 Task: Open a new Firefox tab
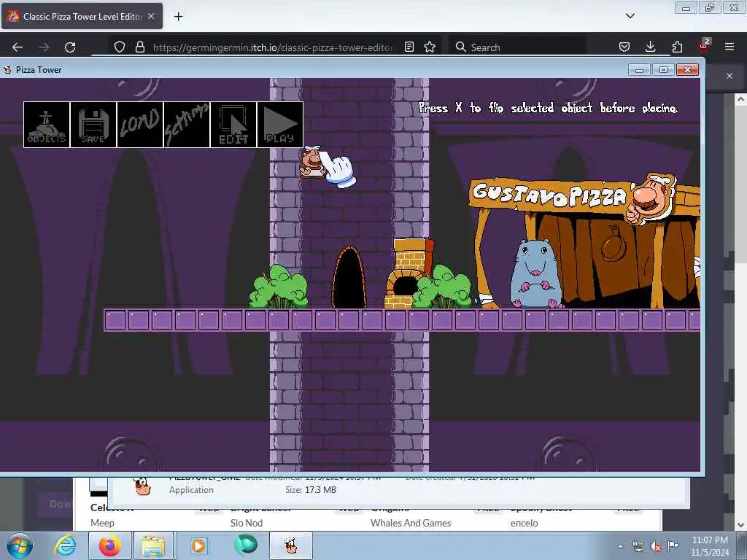[x=178, y=17]
